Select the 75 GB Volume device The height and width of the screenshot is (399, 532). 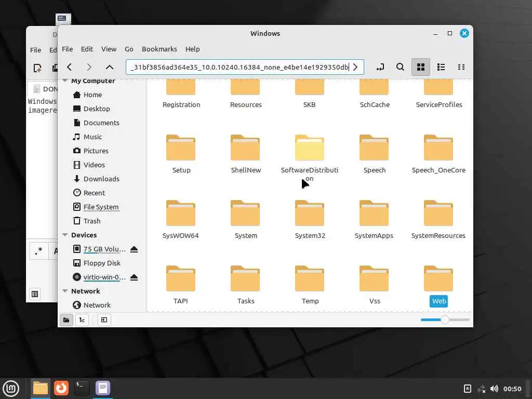click(x=104, y=249)
